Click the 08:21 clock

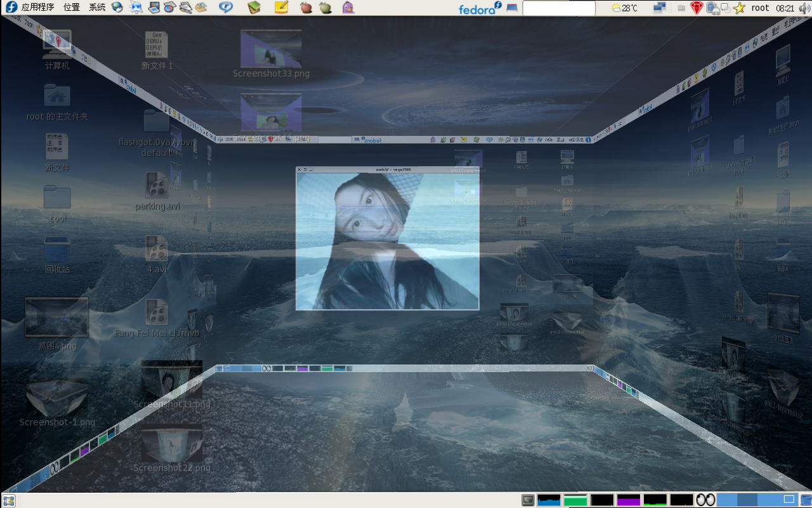tap(785, 8)
